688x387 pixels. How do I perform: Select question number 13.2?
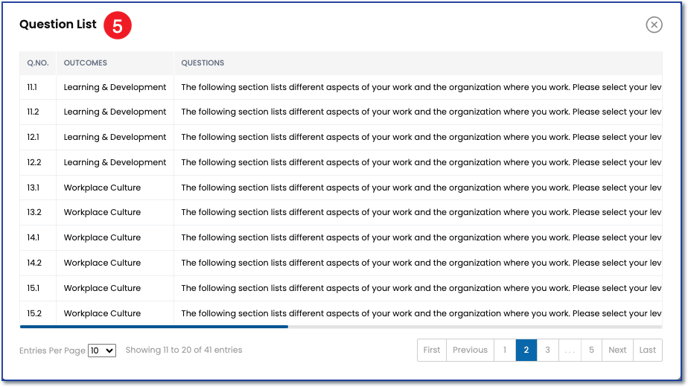point(34,212)
